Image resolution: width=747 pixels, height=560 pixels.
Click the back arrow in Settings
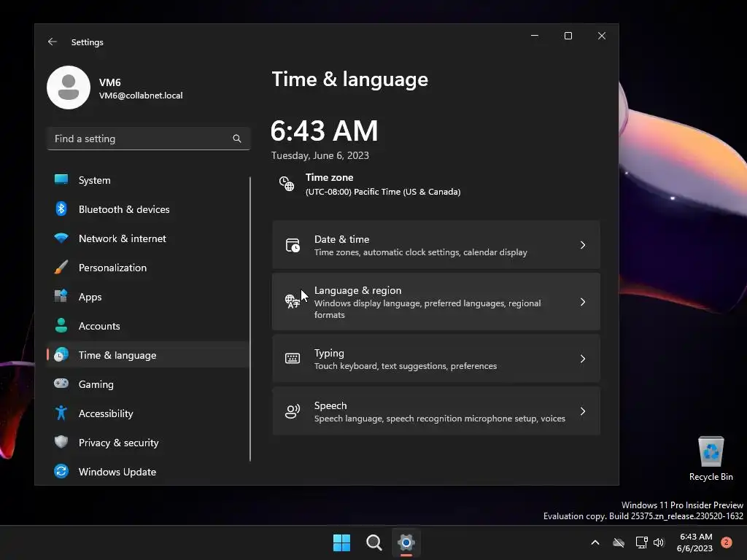tap(53, 42)
